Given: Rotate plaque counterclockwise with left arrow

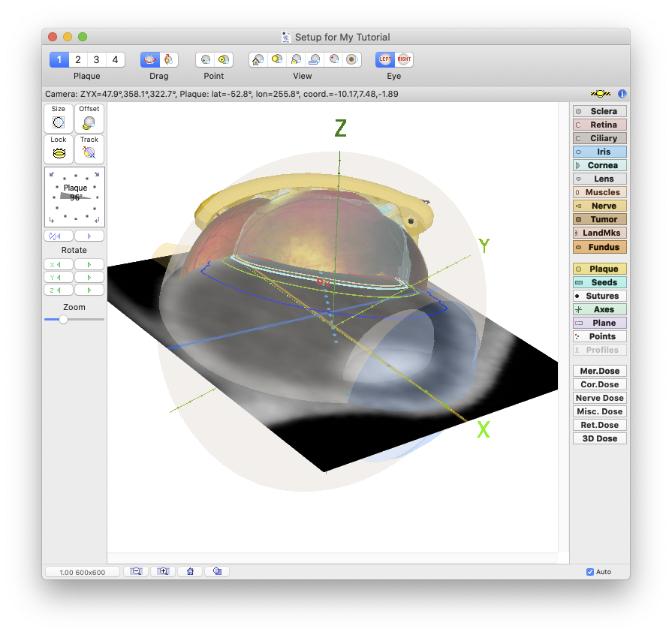Looking at the screenshot, I should 59,236.
